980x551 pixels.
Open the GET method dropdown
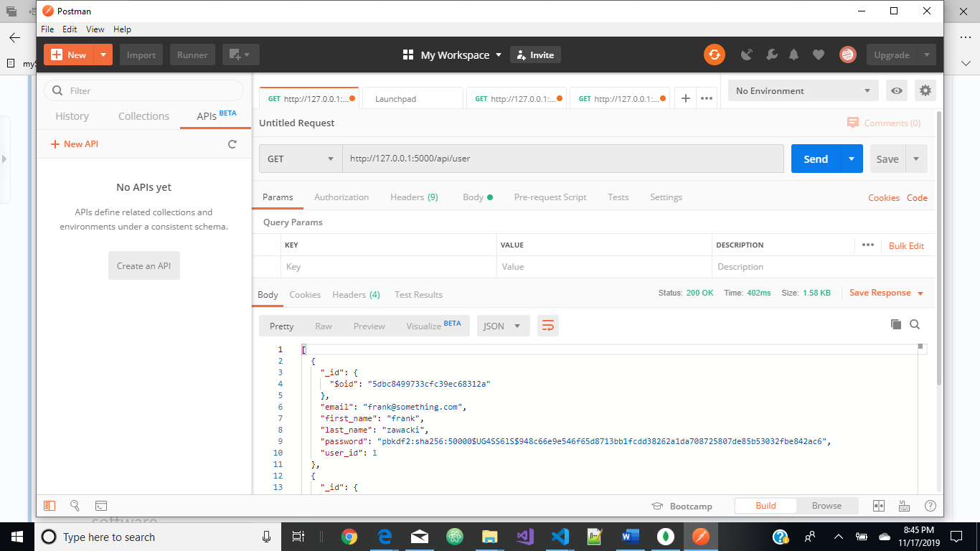coord(301,159)
